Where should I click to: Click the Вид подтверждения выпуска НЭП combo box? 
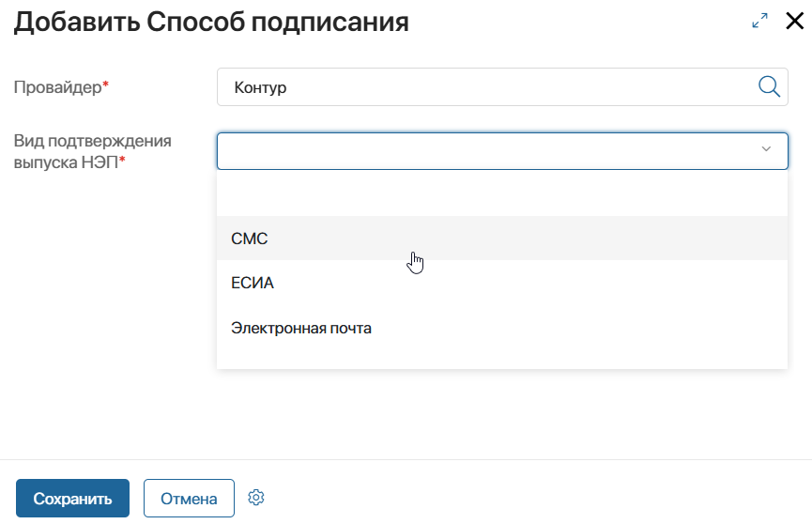(502, 151)
